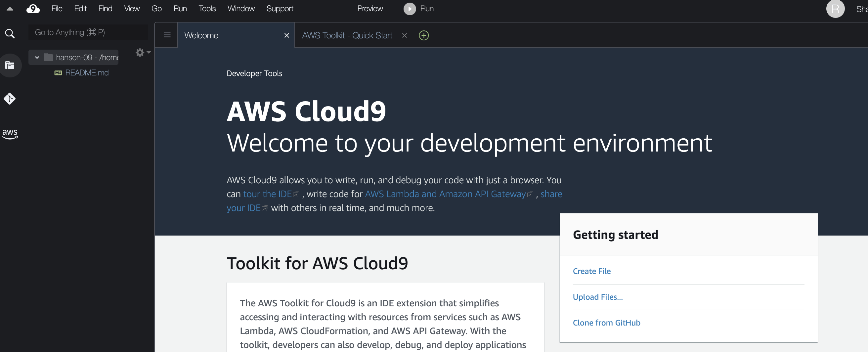Close the AWS Toolkit Quick Start tab
This screenshot has height=352, width=868.
(404, 35)
